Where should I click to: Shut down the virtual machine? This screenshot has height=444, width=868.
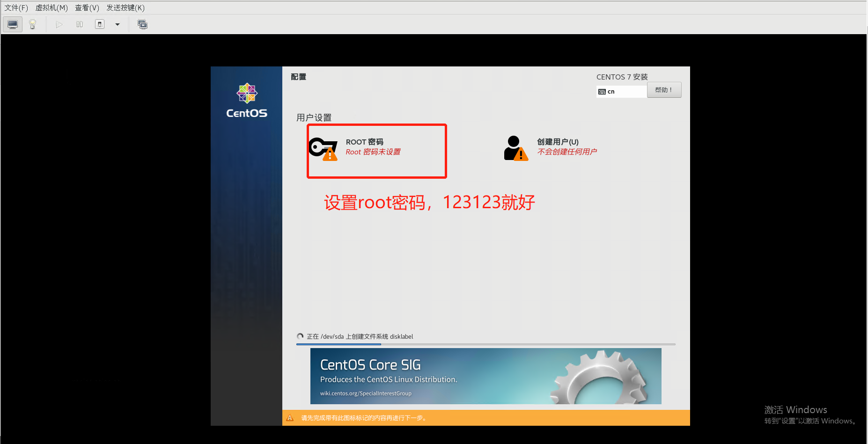tap(100, 24)
